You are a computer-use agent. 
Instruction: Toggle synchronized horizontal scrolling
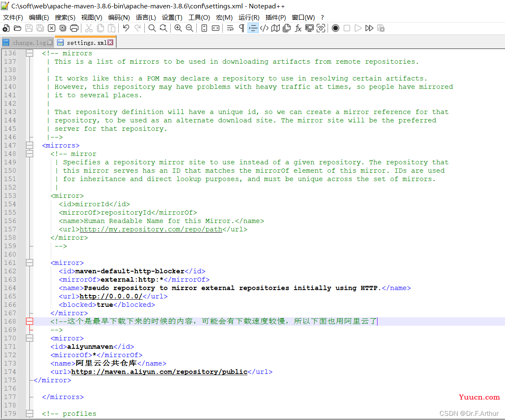click(216, 28)
